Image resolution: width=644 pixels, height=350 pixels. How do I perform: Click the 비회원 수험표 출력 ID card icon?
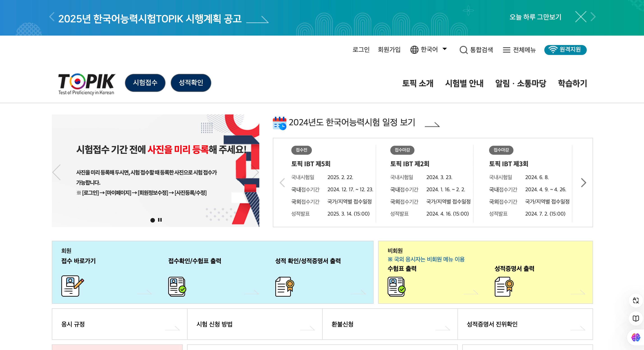[396, 286]
